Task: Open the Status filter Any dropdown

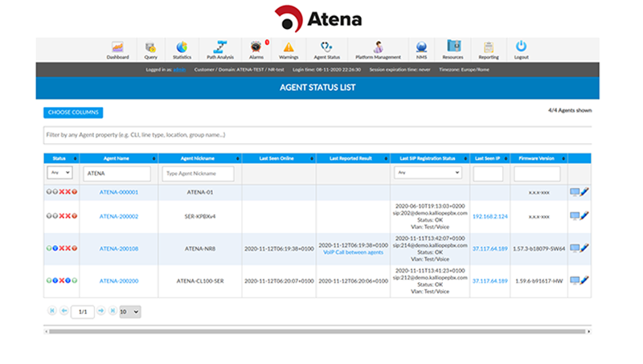Action: tap(59, 173)
